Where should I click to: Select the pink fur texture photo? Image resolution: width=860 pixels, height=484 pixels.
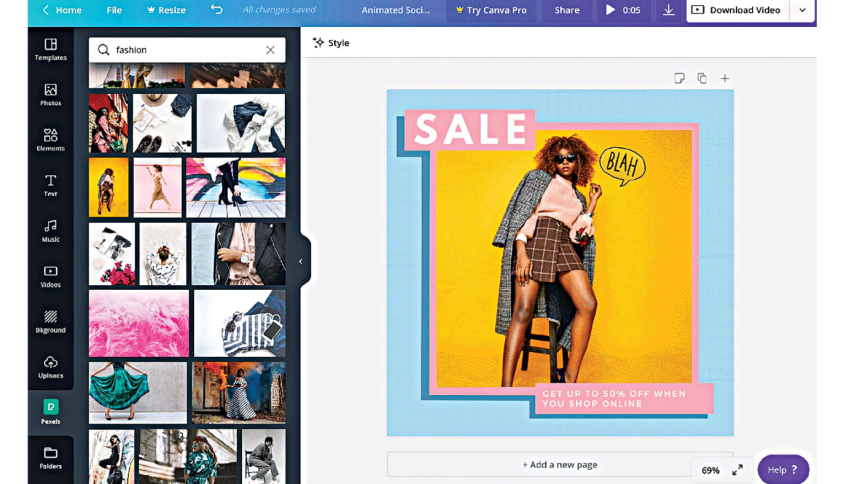coord(139,324)
